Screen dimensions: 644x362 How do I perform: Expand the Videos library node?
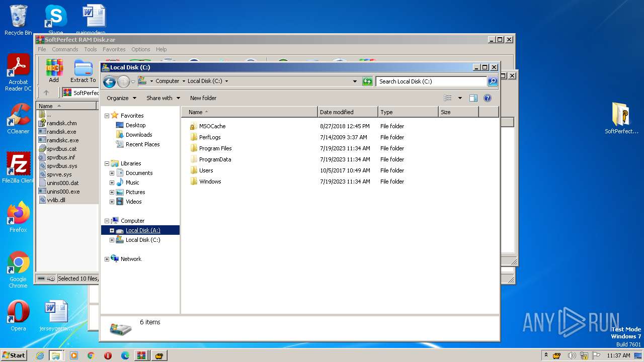pyautogui.click(x=112, y=202)
